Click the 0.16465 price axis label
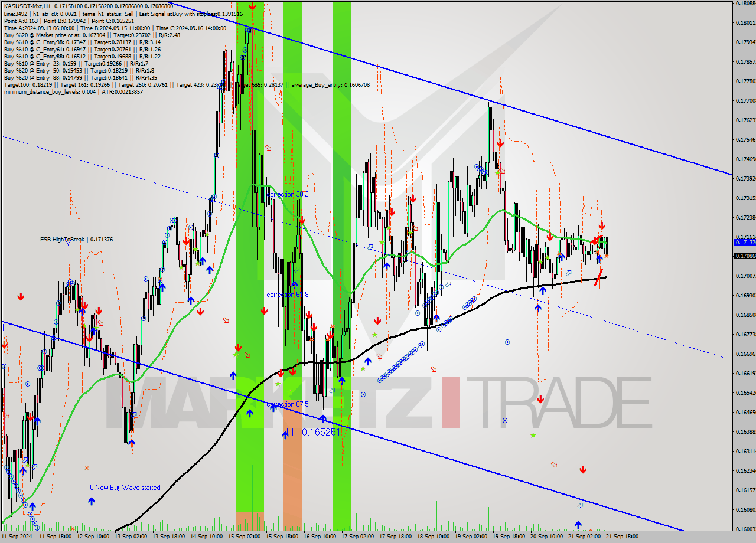The width and height of the screenshot is (756, 543). [x=745, y=412]
